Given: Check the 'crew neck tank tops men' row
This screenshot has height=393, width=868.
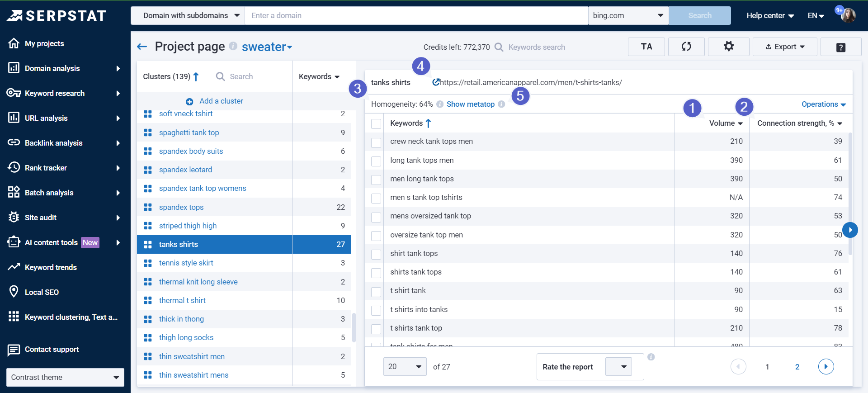Looking at the screenshot, I should click(x=376, y=142).
